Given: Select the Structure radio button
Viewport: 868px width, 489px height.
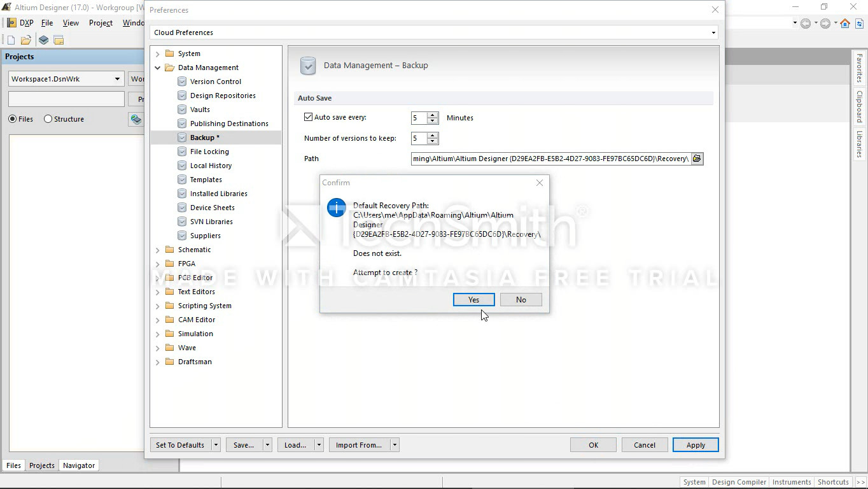Looking at the screenshot, I should (x=48, y=119).
